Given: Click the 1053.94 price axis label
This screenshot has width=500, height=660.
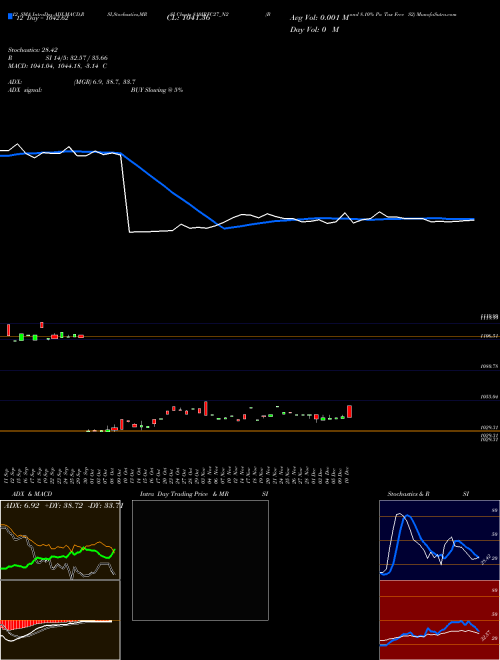Looking at the screenshot, I should (490, 397).
